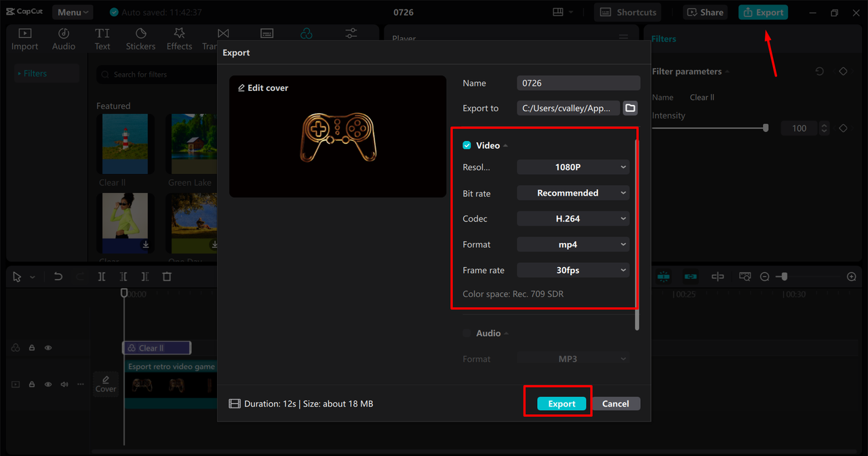868x456 pixels.
Task: Open the pointer tool mode dropdown
Action: tap(32, 277)
